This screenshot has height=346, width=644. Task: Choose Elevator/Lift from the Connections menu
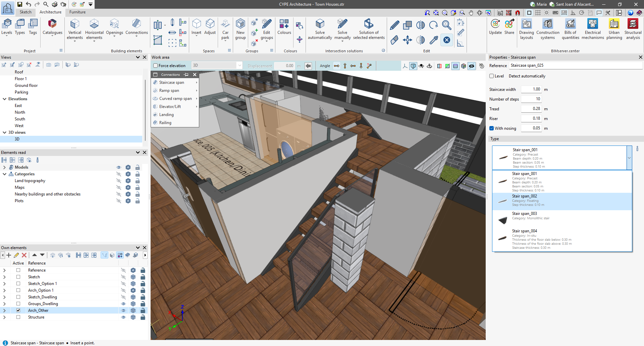(x=170, y=107)
